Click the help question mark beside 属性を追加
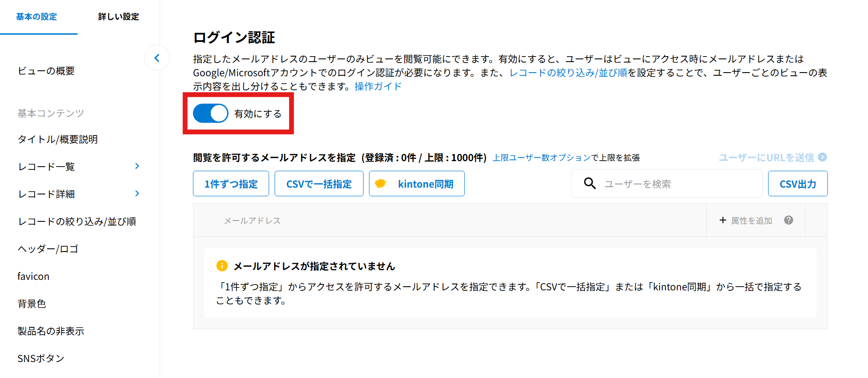Image resolution: width=868 pixels, height=378 pixels. 788,220
